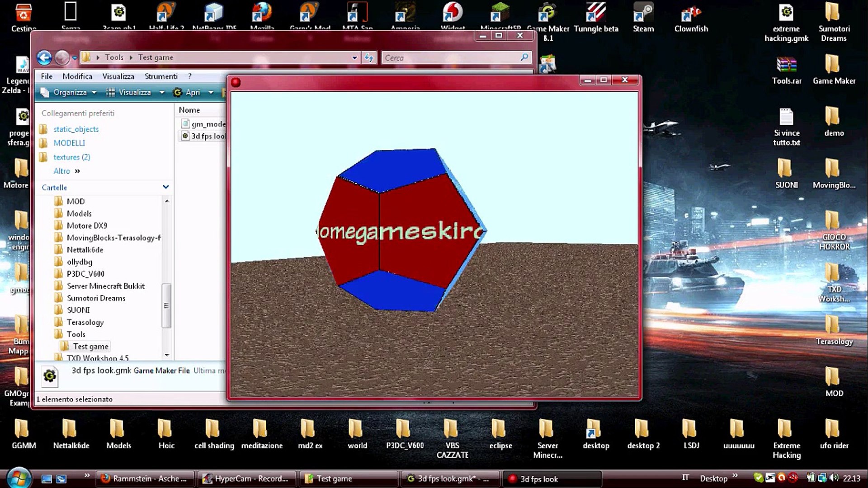
Task: Select the 3d fps look file icon
Action: pyautogui.click(x=185, y=136)
